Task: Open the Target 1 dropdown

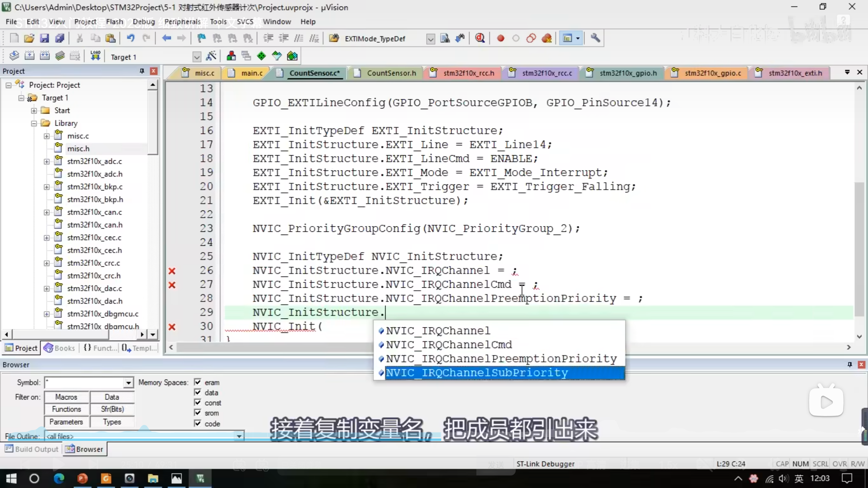Action: point(197,57)
